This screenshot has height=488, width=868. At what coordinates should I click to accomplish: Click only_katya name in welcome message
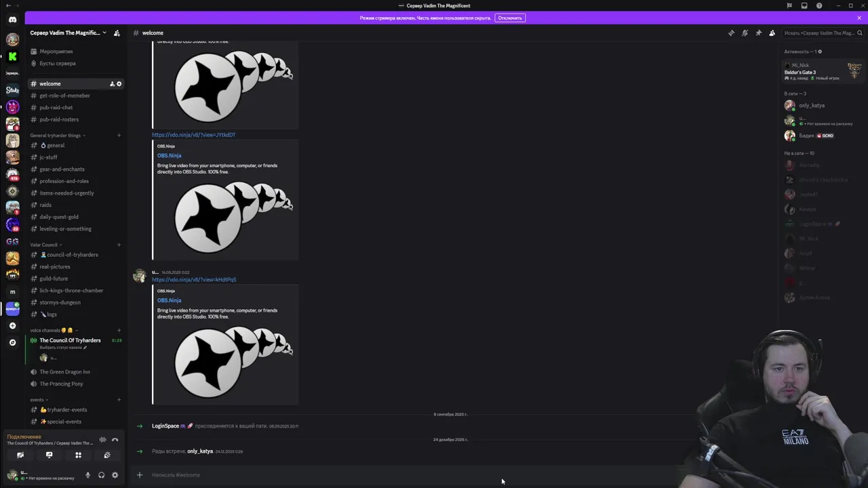tap(200, 451)
